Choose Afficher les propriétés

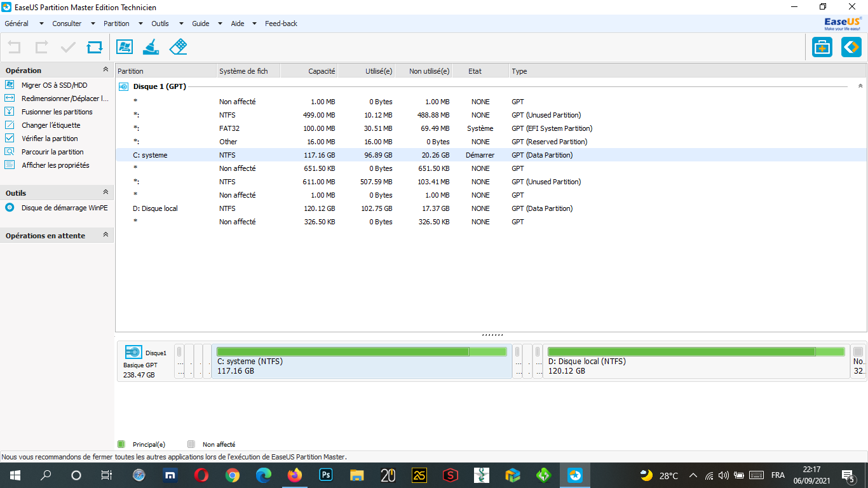pos(55,165)
